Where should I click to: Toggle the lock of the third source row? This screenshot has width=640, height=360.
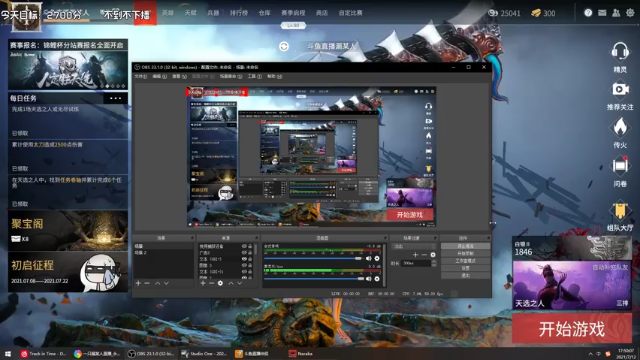[250, 259]
